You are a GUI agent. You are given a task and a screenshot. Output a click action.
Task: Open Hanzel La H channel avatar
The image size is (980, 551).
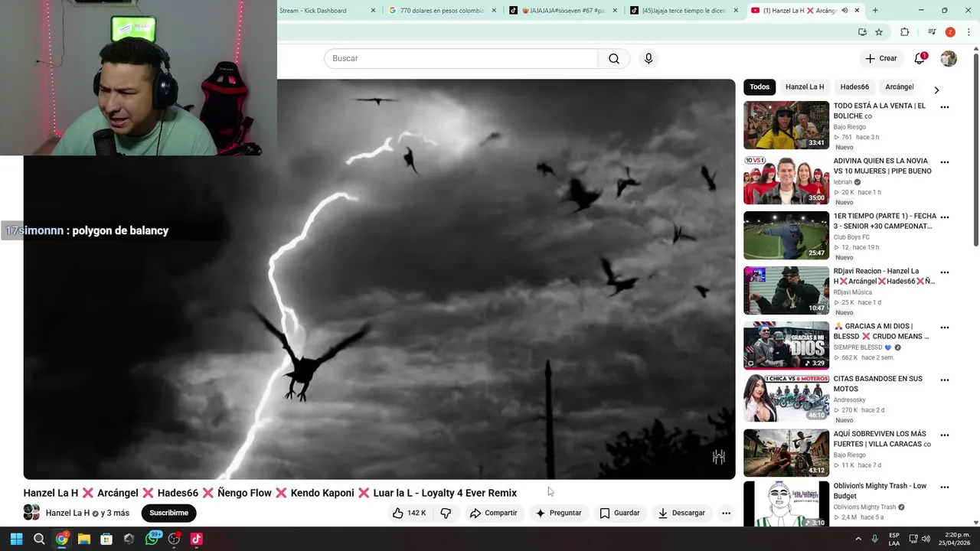(31, 513)
